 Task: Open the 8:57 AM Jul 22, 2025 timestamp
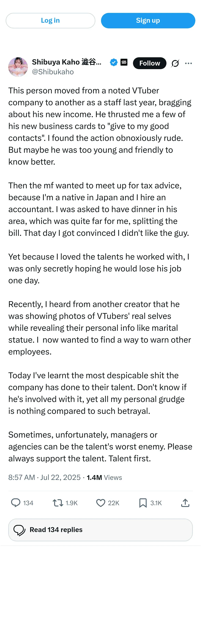[x=44, y=477]
